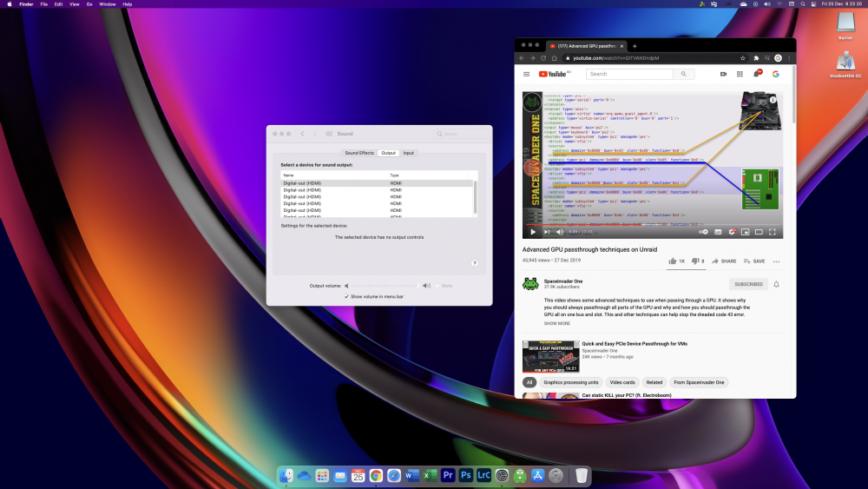
Task: Open the YouTube create video camera icon
Action: click(x=723, y=74)
